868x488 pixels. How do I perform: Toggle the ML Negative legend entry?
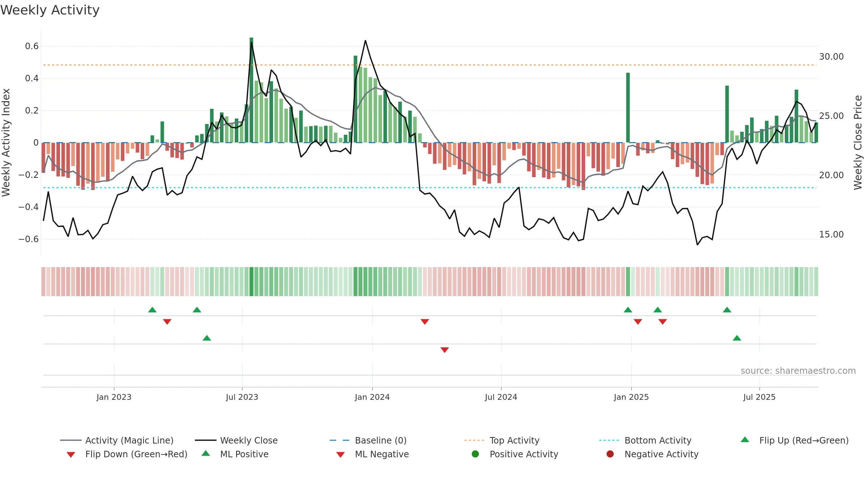(x=372, y=454)
